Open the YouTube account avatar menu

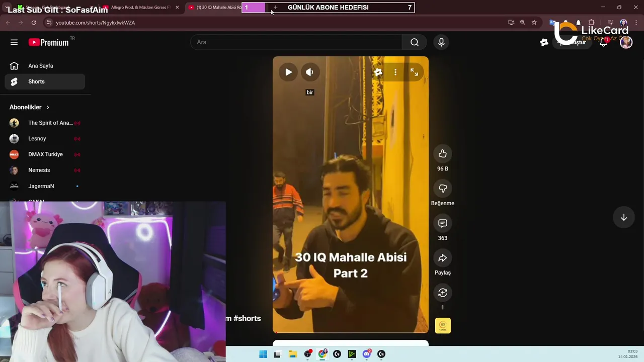[626, 42]
